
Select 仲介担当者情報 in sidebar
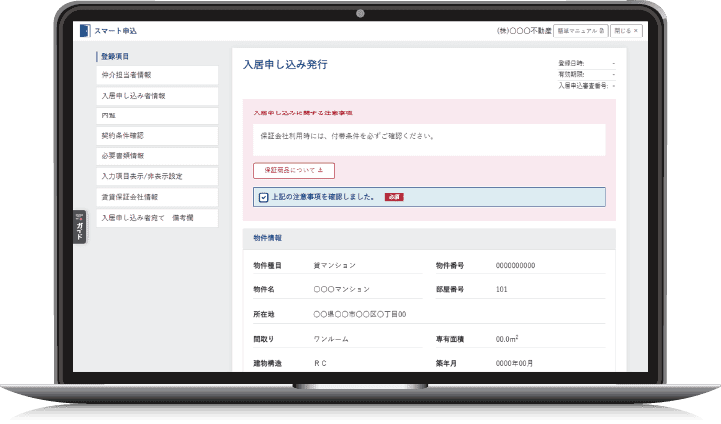click(156, 75)
